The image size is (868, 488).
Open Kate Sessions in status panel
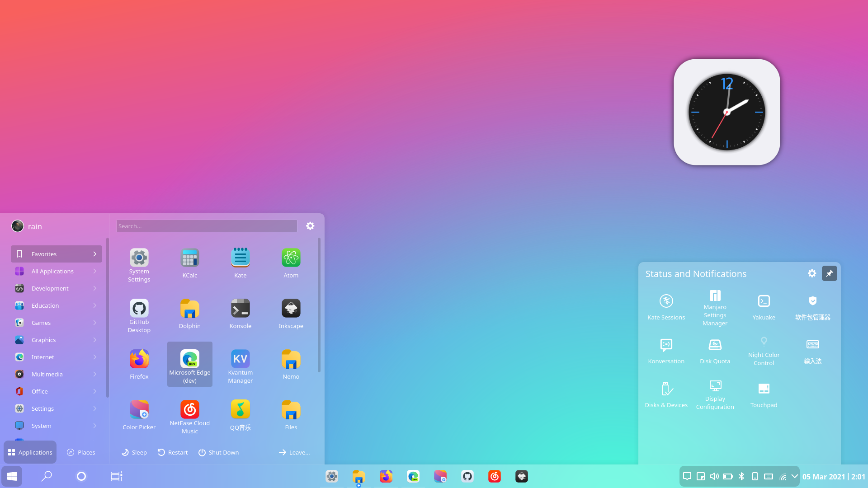[x=666, y=307]
